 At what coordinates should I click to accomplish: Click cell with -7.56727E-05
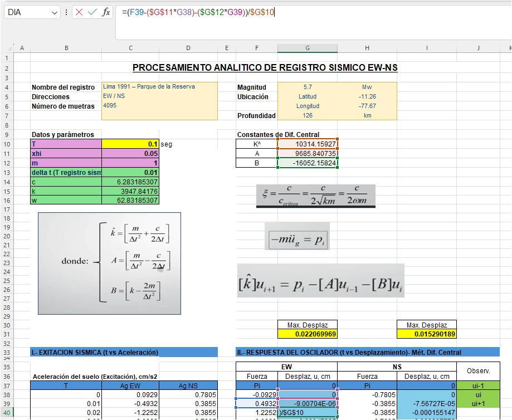pyautogui.click(x=427, y=404)
